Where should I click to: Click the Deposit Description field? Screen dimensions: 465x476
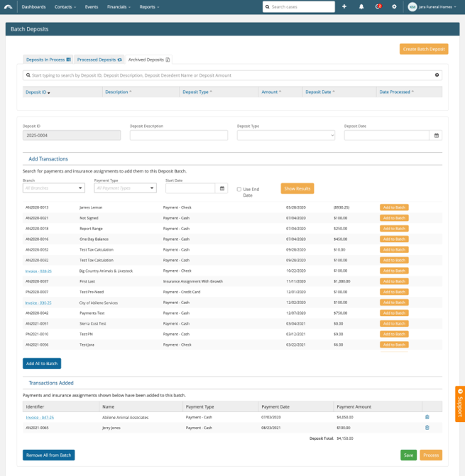(x=179, y=136)
